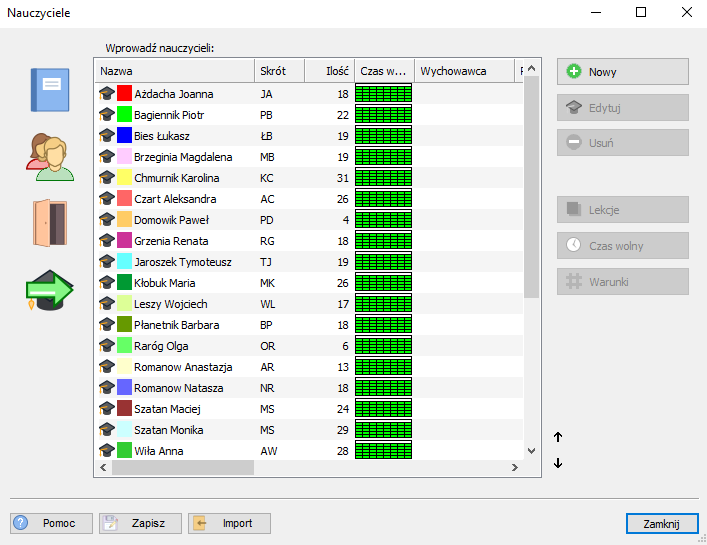Click the blue book icon in sidebar
Image resolution: width=707 pixels, height=545 pixels.
[x=50, y=90]
